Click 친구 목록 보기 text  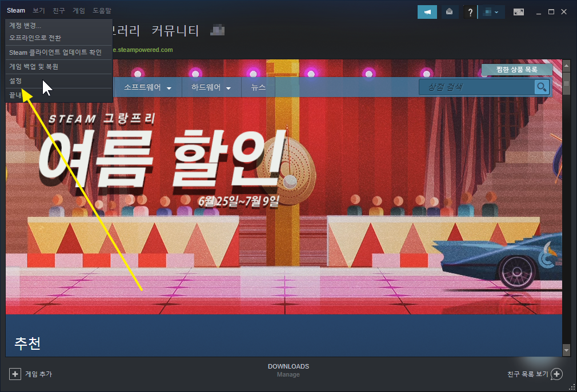(x=528, y=374)
